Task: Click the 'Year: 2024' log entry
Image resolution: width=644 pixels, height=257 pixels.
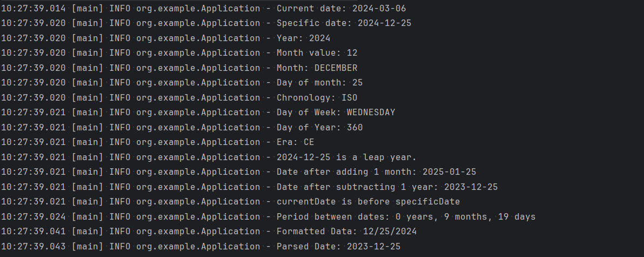Action: tap(303, 38)
